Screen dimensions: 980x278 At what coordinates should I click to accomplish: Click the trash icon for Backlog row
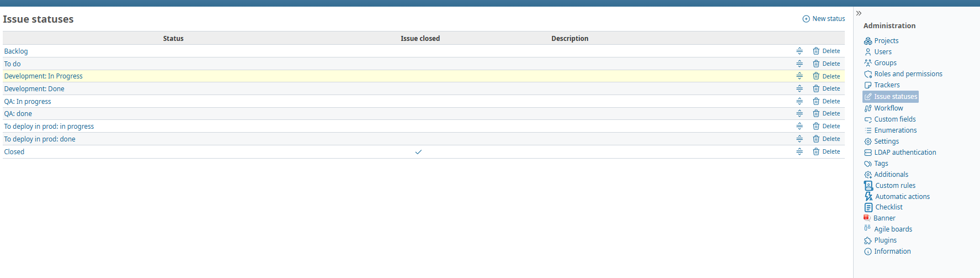(816, 51)
